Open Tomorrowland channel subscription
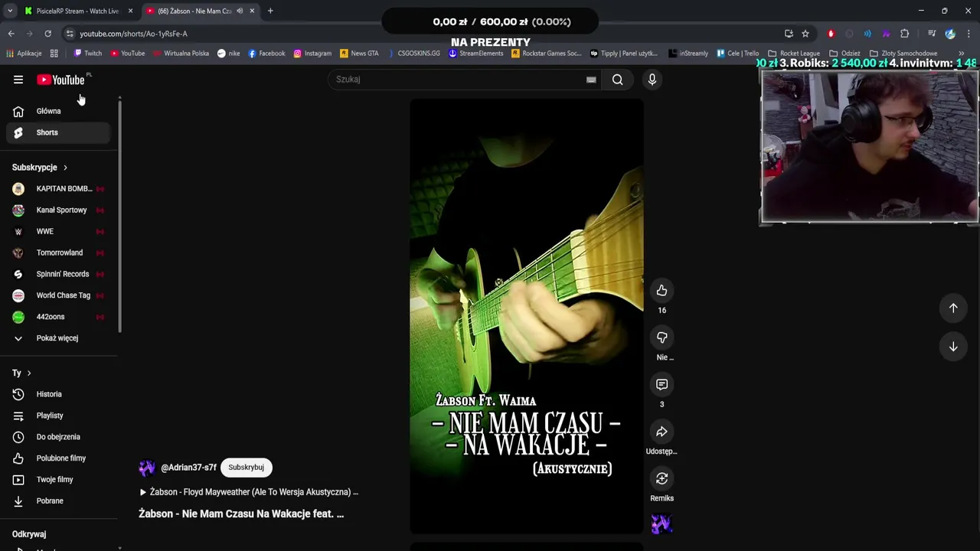Image resolution: width=980 pixels, height=551 pixels. point(59,253)
